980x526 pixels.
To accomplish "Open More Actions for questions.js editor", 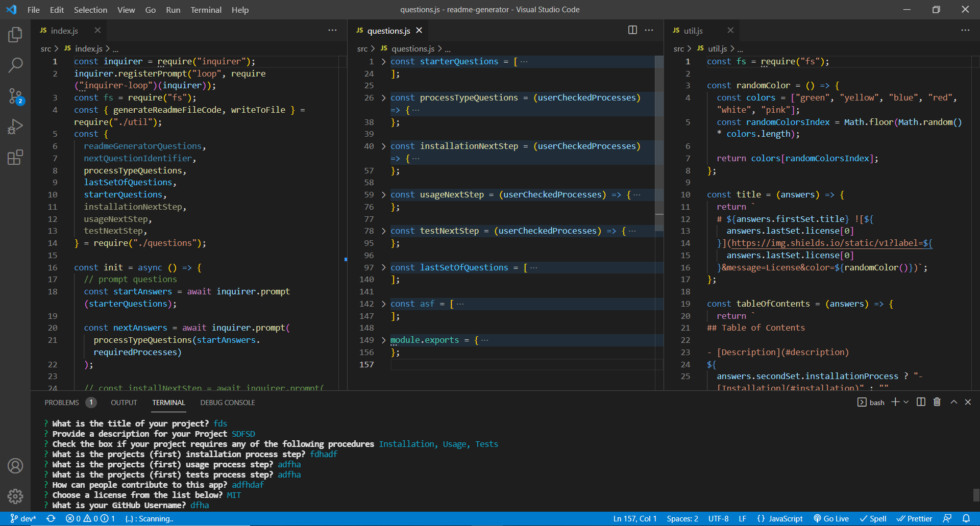I will 649,30.
